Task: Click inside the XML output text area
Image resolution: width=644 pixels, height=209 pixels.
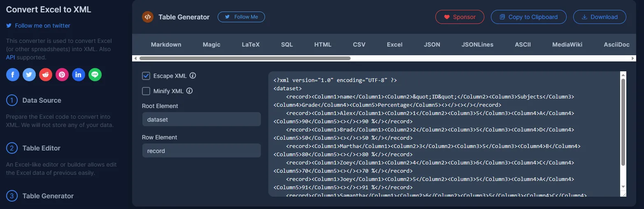Action: (x=444, y=134)
